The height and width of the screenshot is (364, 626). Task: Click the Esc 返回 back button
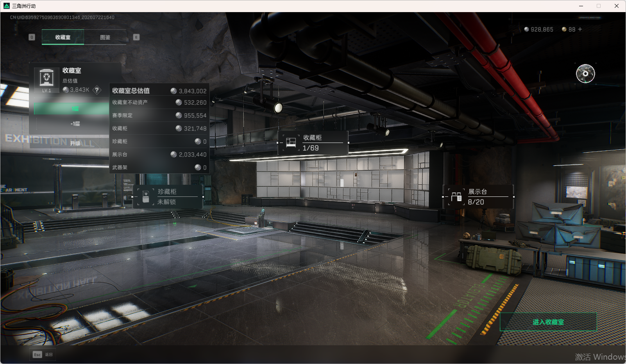pyautogui.click(x=43, y=354)
